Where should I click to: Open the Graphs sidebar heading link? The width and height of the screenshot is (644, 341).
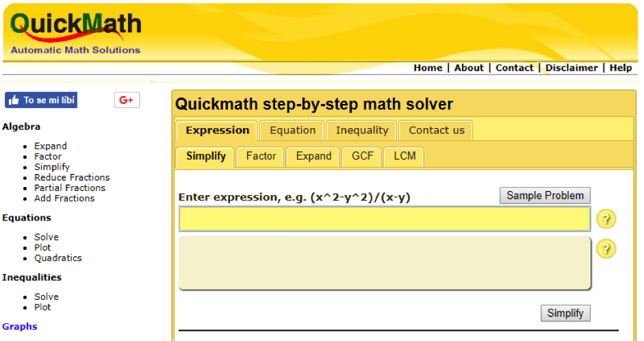[x=20, y=327]
